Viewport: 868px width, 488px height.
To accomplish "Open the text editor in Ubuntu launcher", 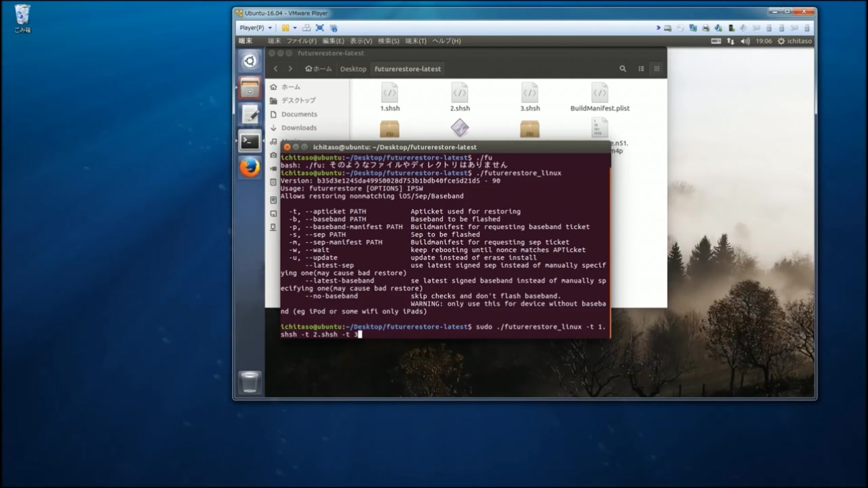I will coord(250,115).
